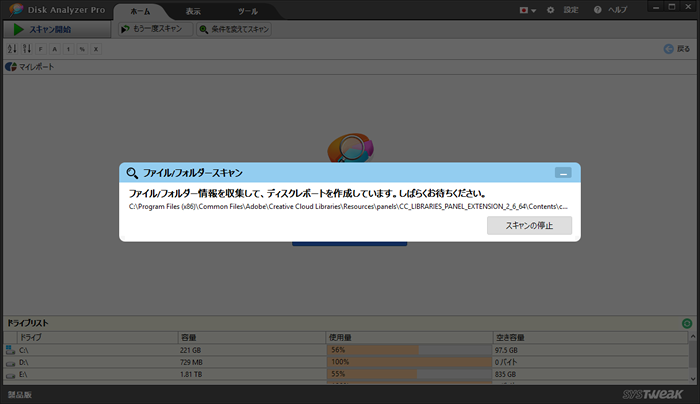Click the ドライブリスト panel heading

point(28,323)
